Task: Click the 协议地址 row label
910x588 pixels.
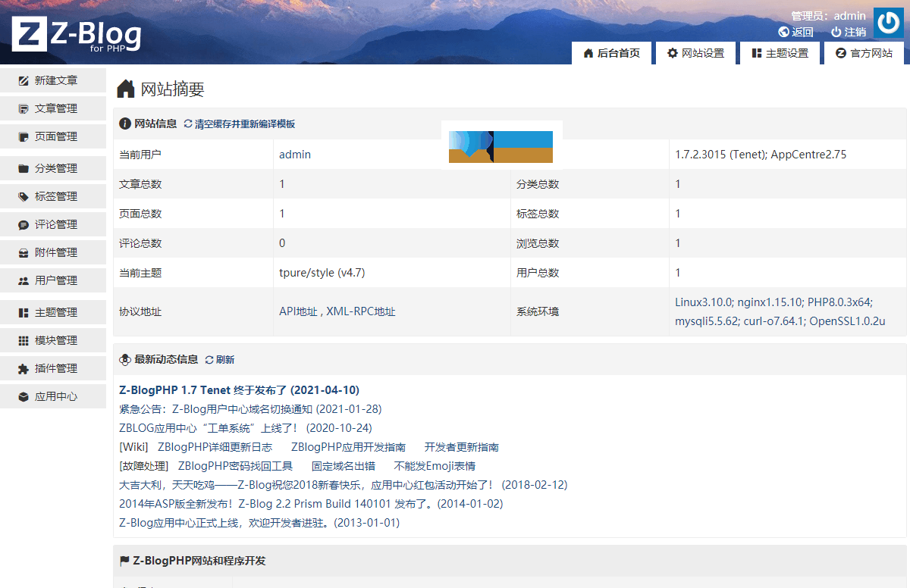Action: point(140,311)
